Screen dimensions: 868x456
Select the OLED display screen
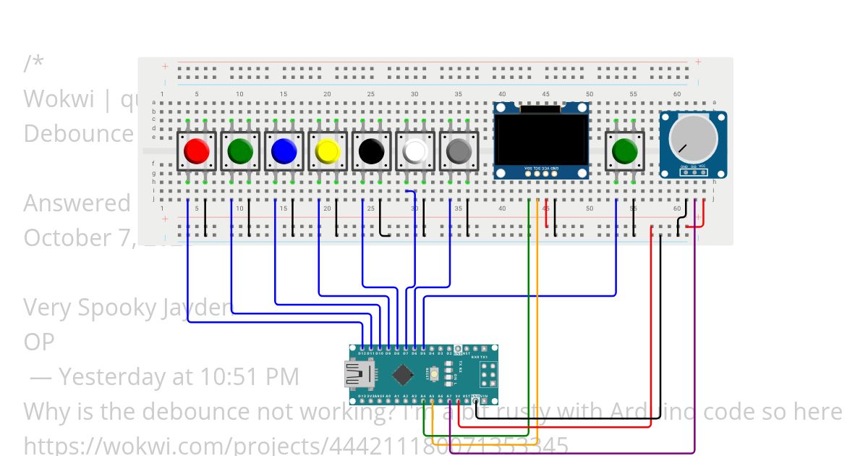point(540,138)
